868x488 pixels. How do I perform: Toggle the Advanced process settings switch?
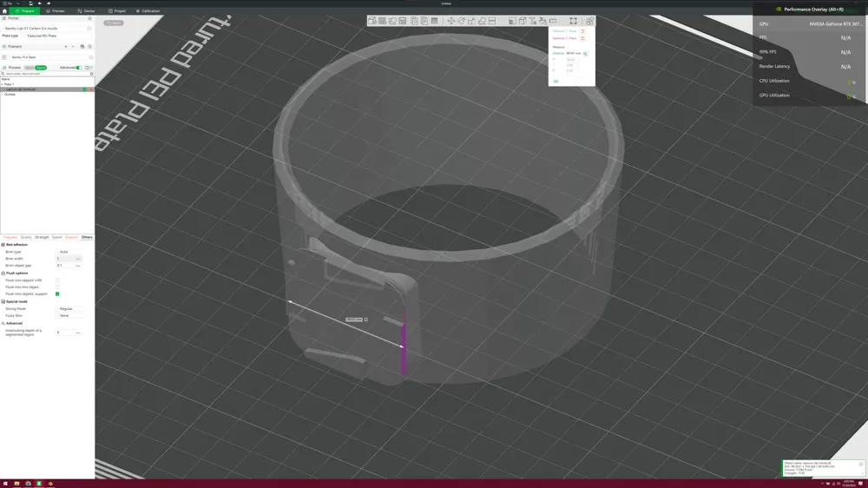coord(78,68)
